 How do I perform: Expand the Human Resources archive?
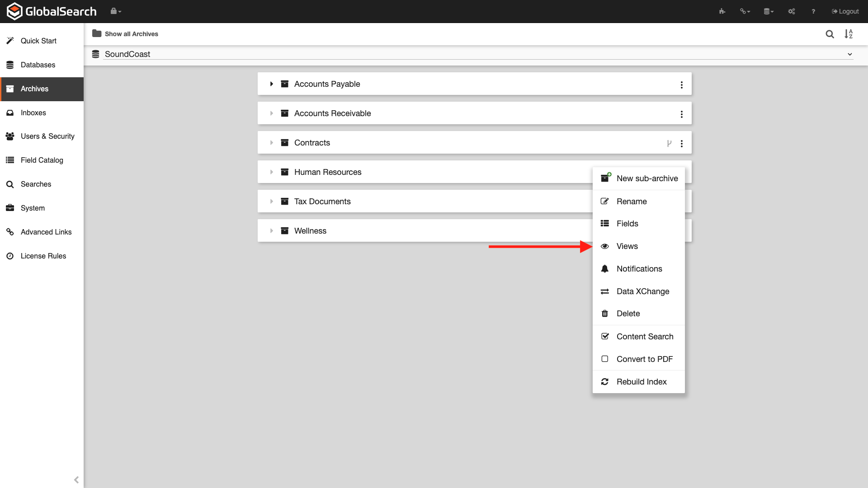pyautogui.click(x=271, y=172)
